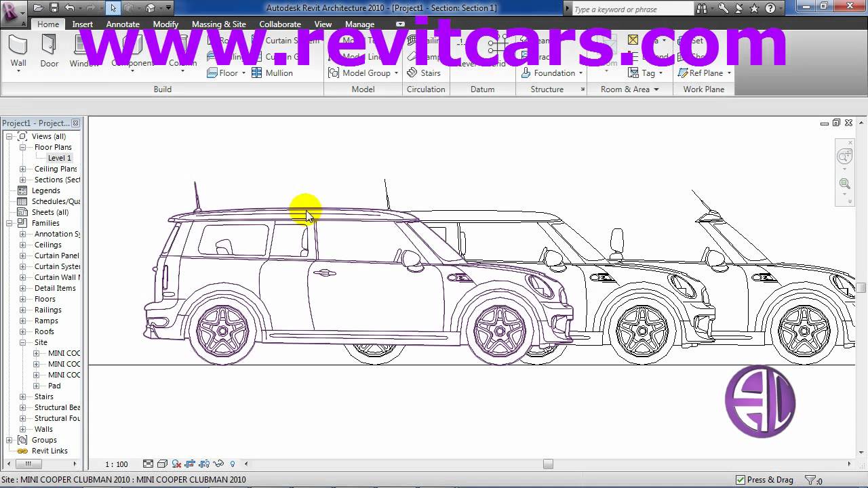Switch to the Home ribbon tab
The width and height of the screenshot is (868, 488).
48,24
